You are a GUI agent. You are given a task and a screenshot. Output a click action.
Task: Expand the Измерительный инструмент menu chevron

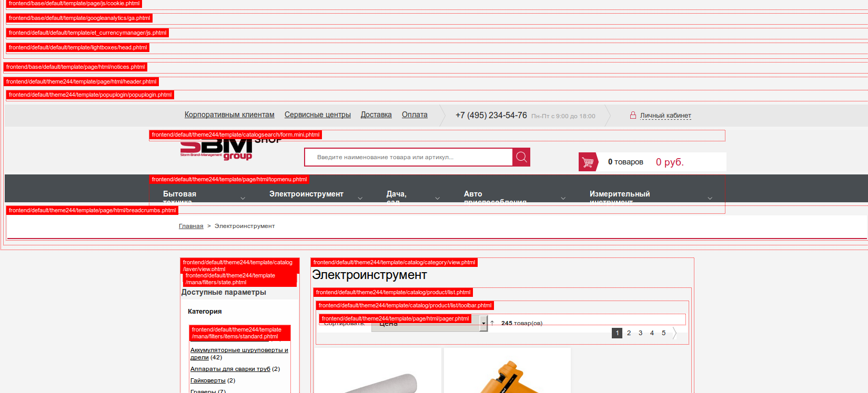coord(710,198)
